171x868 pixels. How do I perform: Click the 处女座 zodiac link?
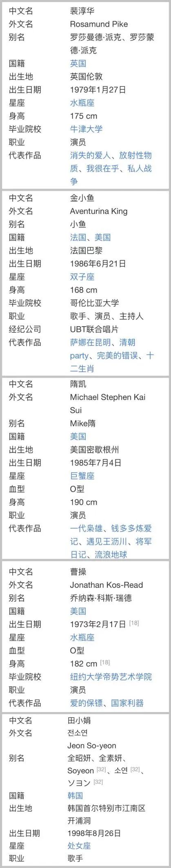[x=79, y=846]
